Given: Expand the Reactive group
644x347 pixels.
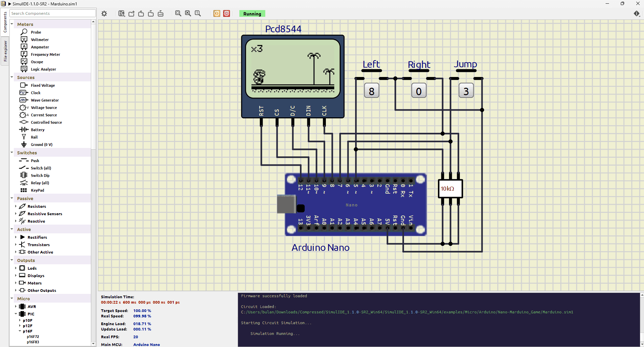Looking at the screenshot, I should 16,221.
